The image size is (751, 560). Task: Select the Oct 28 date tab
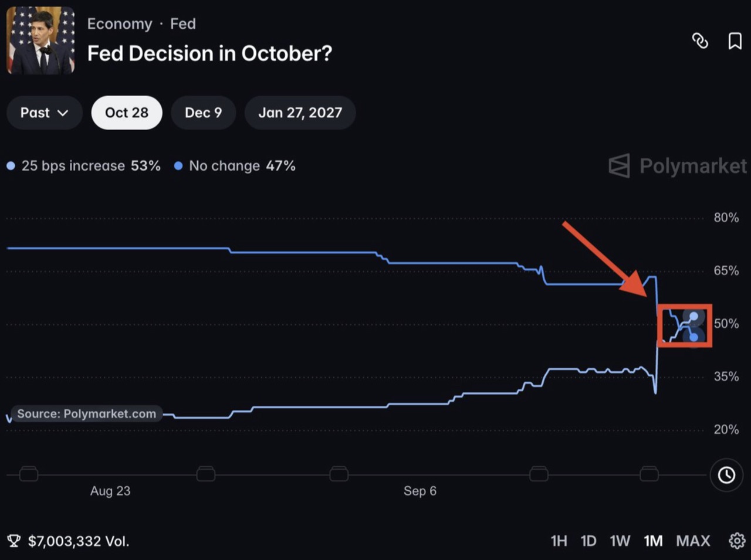coord(127,113)
